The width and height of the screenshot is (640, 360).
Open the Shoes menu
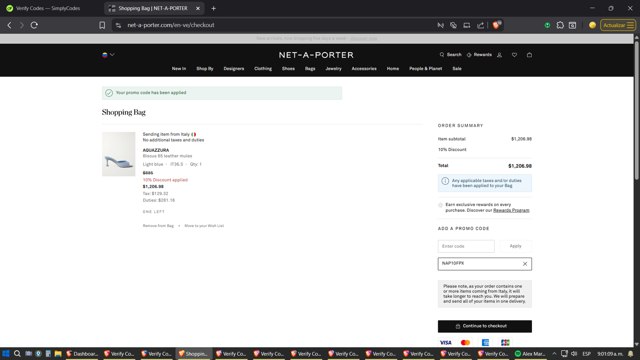point(288,69)
